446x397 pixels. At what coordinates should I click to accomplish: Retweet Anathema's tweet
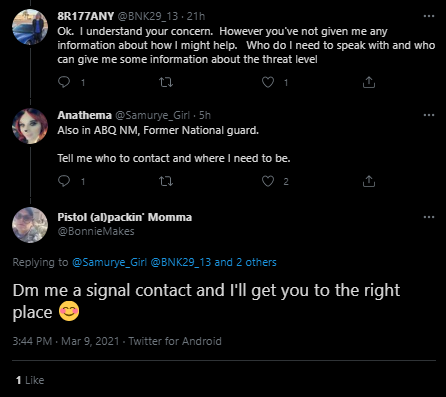coord(166,181)
